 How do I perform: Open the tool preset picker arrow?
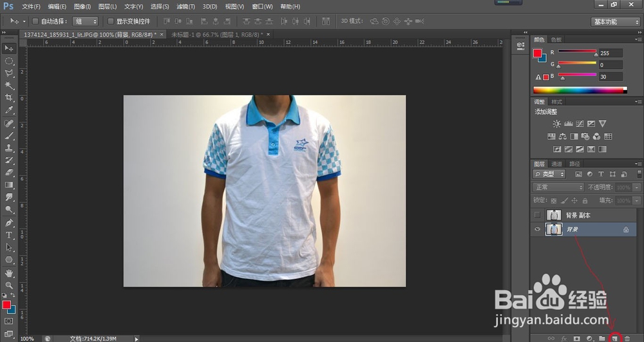[24, 21]
